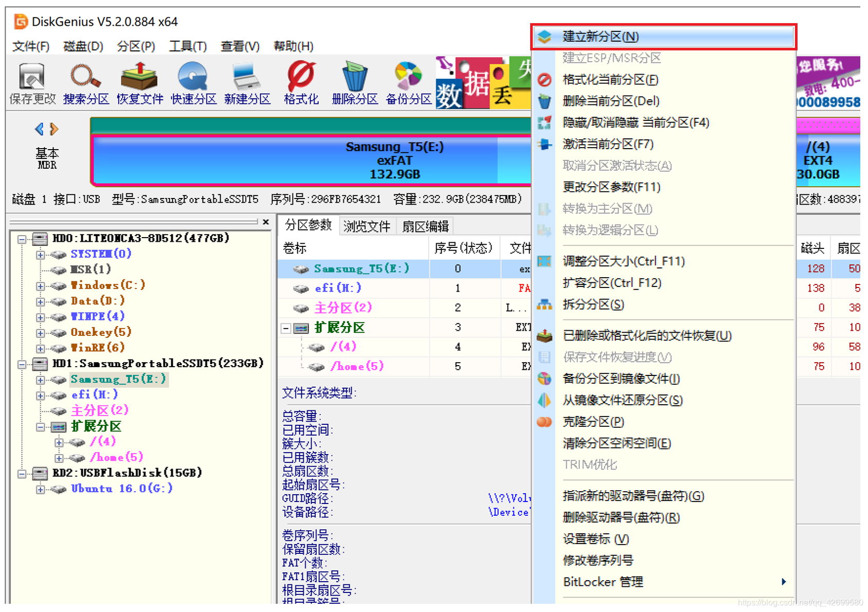Click the DiskGenius app logo in title bar
868x612 pixels.
(21, 22)
